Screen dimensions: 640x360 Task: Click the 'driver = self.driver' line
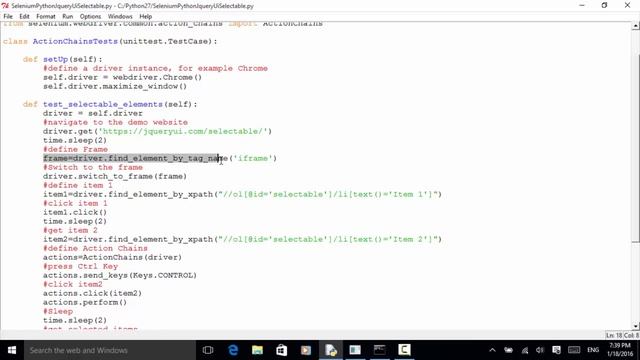(x=93, y=113)
